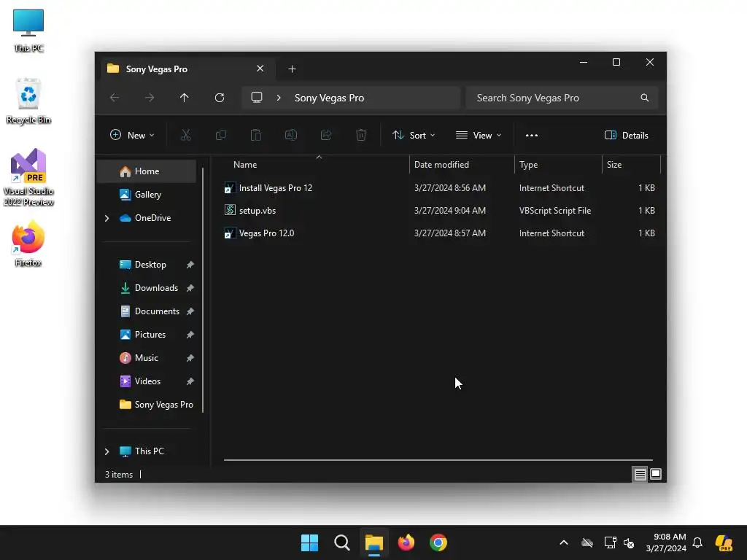Toggle the Details pane
The height and width of the screenshot is (560, 747).
(x=627, y=135)
